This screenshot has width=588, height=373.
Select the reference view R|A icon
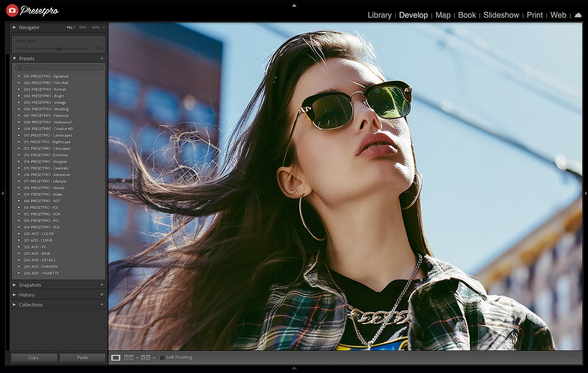click(129, 358)
